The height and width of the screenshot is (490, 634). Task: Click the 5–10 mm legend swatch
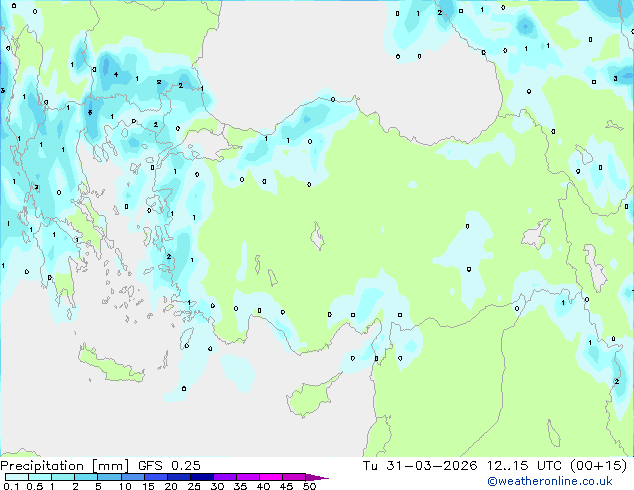coord(109,477)
